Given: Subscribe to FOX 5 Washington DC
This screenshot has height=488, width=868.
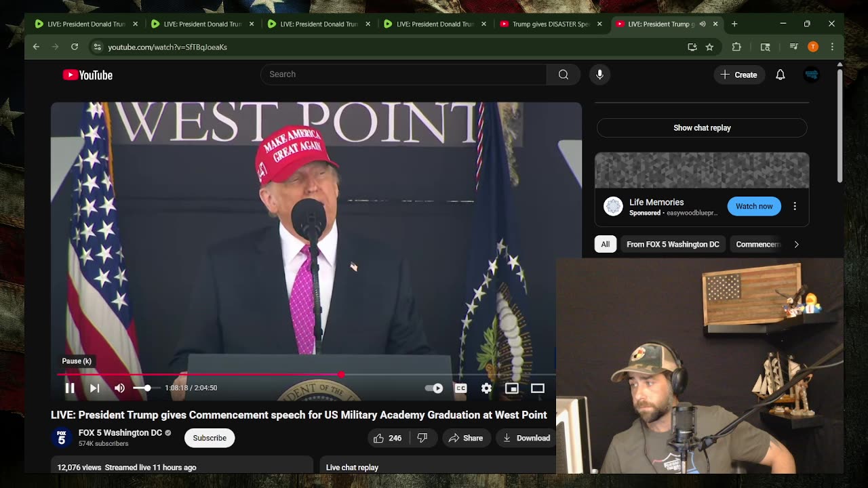Looking at the screenshot, I should [210, 438].
